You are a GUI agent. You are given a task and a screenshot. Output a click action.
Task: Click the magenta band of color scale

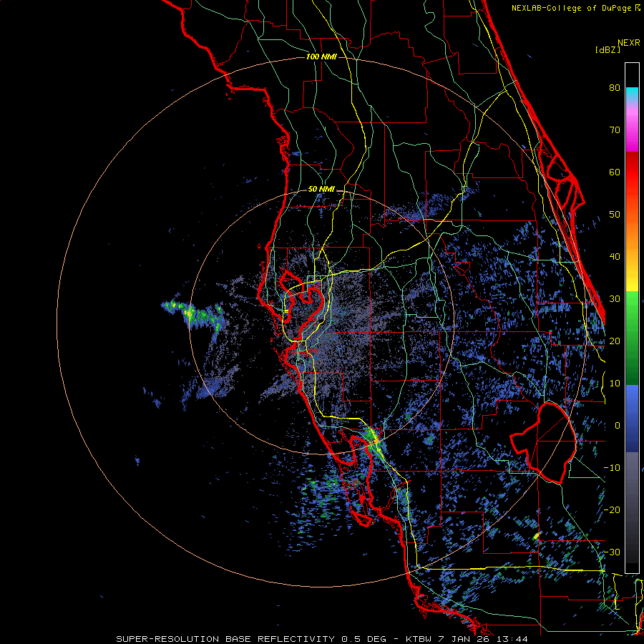coord(632,135)
